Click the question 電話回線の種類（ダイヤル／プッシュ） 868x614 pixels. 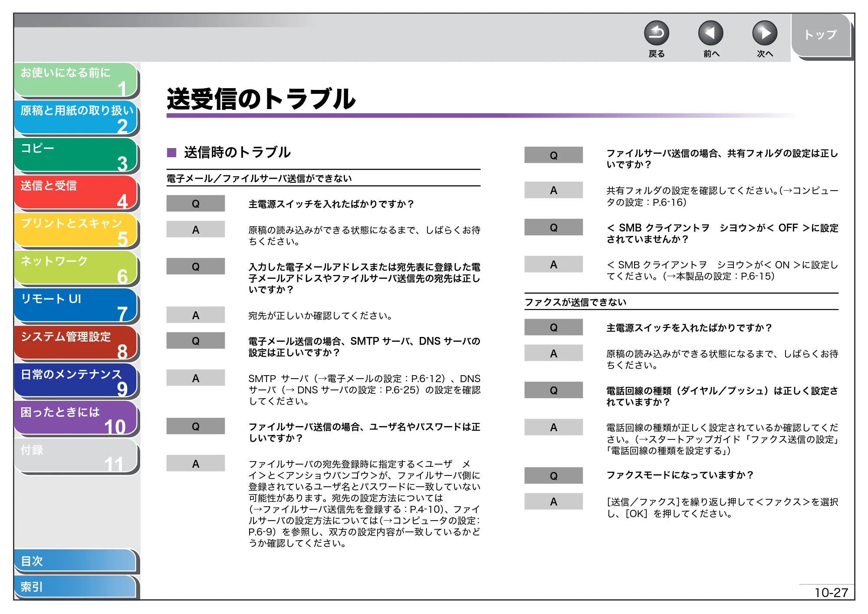[x=722, y=396]
